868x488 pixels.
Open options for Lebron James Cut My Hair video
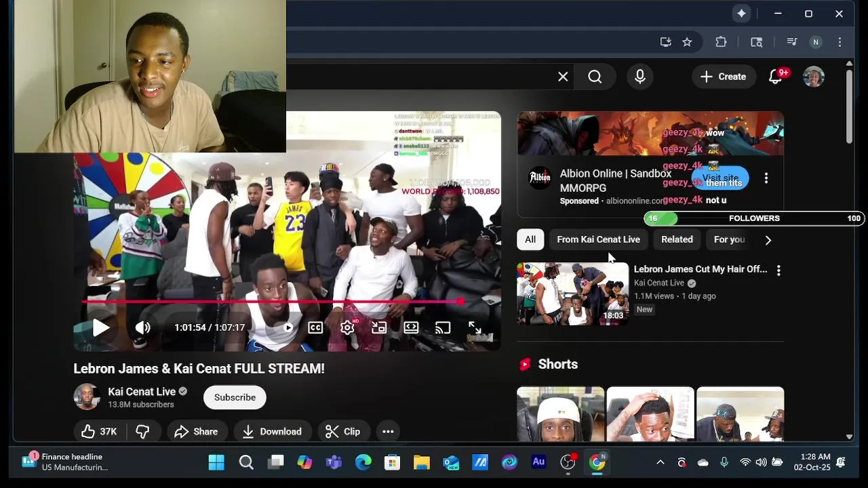click(x=778, y=270)
